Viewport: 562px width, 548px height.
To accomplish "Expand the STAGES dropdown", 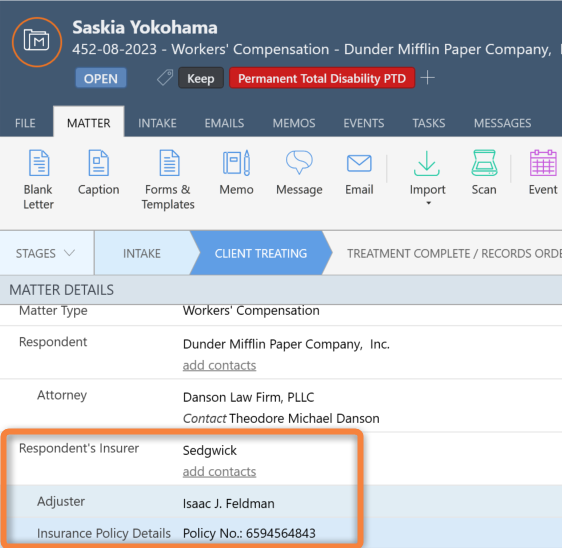I will [x=46, y=253].
